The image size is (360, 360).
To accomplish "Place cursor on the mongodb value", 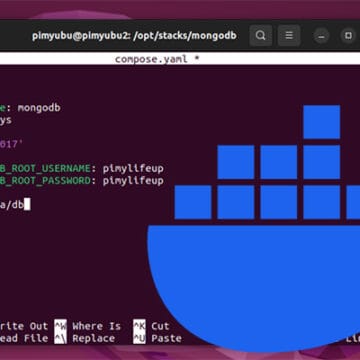I will click(x=39, y=108).
